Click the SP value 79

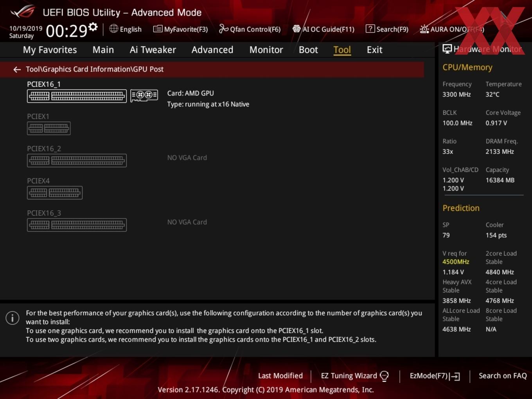click(446, 235)
